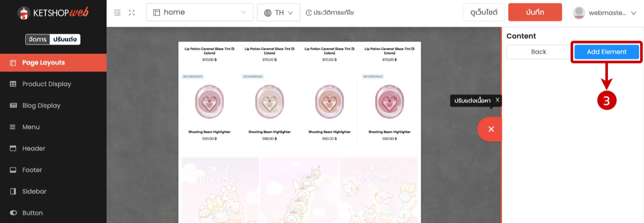The height and width of the screenshot is (223, 644).
Task: Toggle fullscreen with the expand arrows icon
Action: (132, 13)
